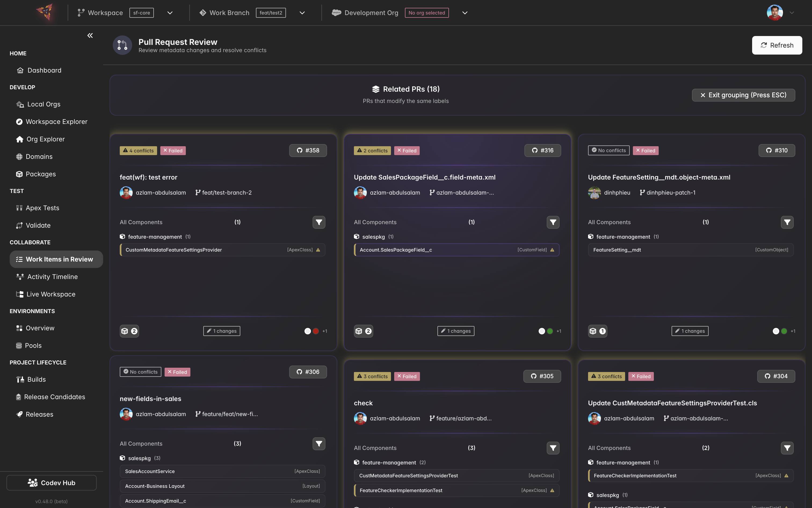Open GitHub PR #316 link
Viewport: 812px width, 508px height.
(x=543, y=150)
